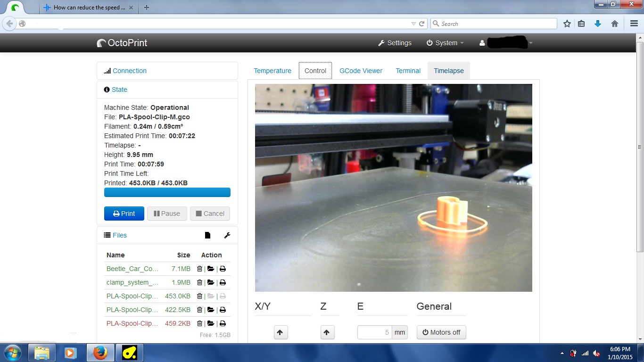Click the webcam stream image
The height and width of the screenshot is (362, 644).
point(394,188)
